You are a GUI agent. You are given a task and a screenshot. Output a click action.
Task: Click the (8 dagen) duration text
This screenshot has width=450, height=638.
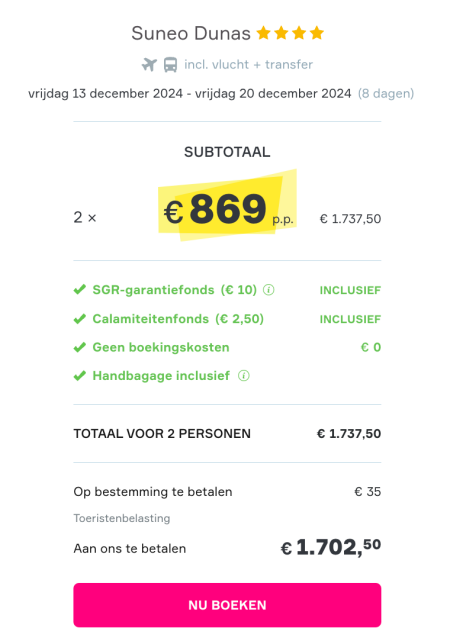pos(386,94)
